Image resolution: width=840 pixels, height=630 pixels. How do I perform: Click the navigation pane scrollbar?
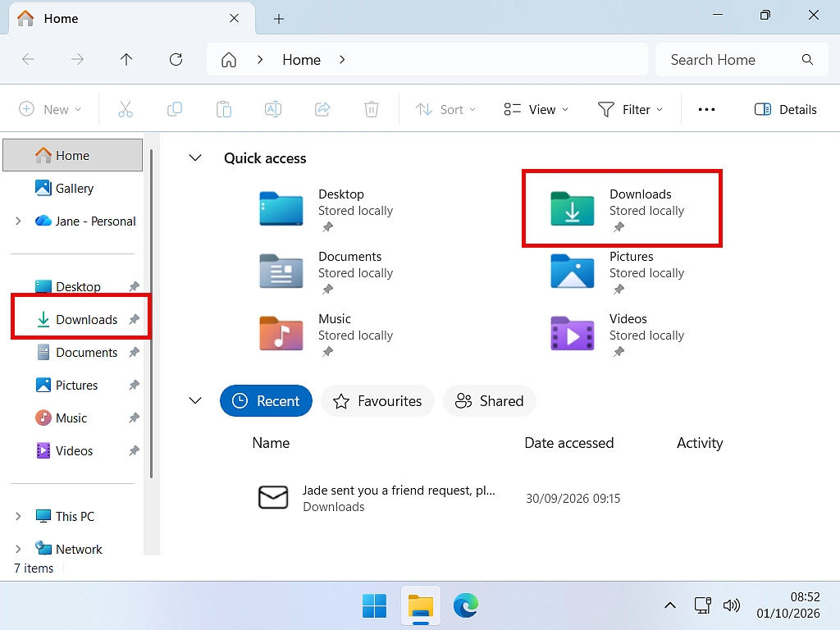(152, 313)
